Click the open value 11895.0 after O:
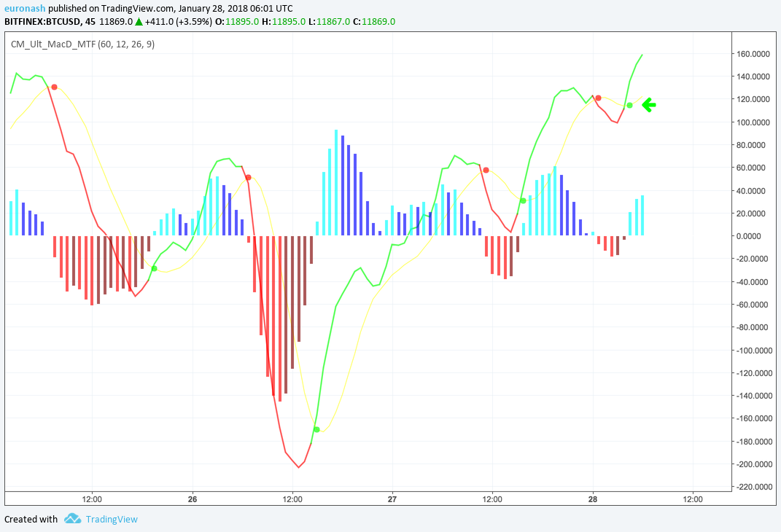The height and width of the screenshot is (532, 781). coord(242,21)
